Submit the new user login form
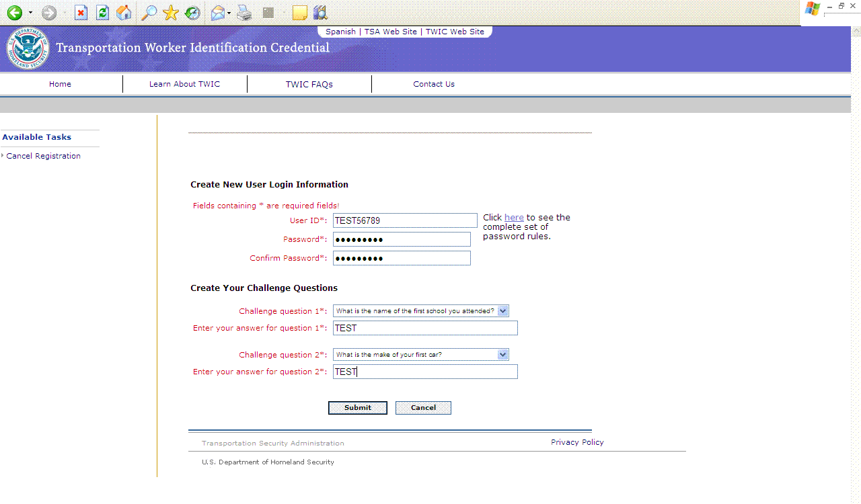The width and height of the screenshot is (861, 504). tap(358, 408)
